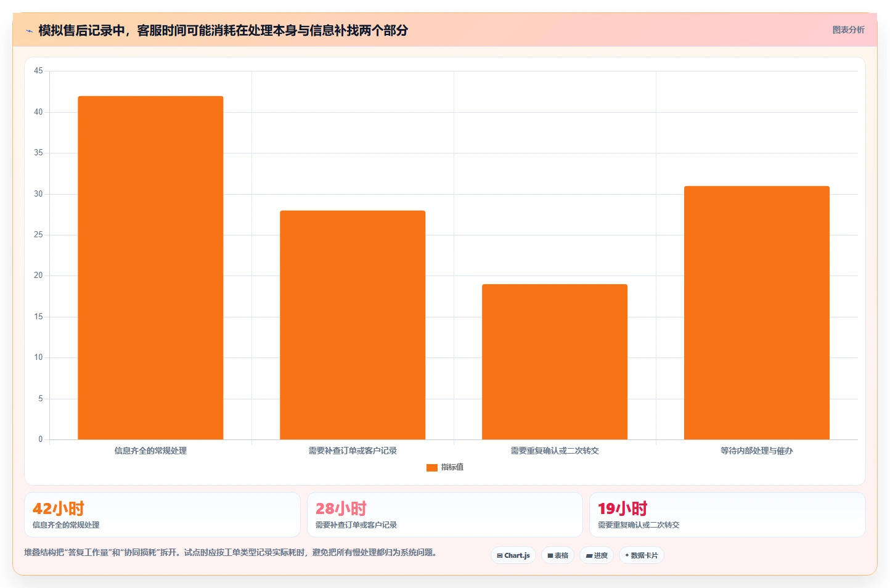
Task: Click the 42小时 stat card value
Action: tap(59, 508)
